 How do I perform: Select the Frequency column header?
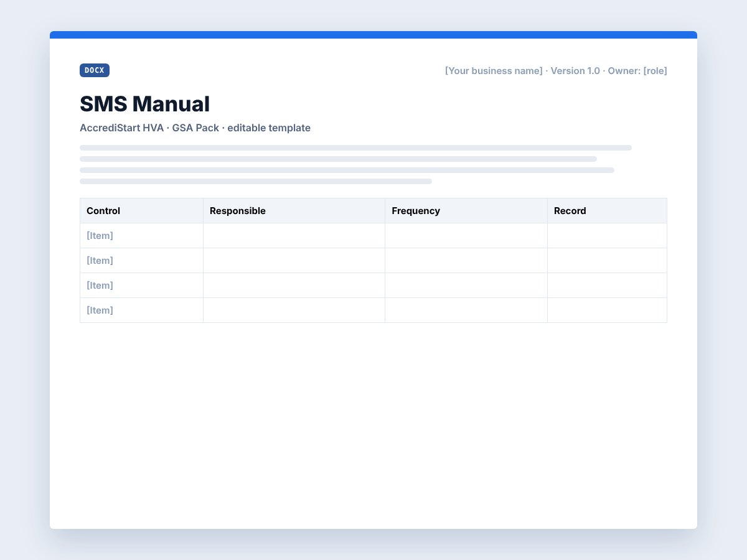466,211
